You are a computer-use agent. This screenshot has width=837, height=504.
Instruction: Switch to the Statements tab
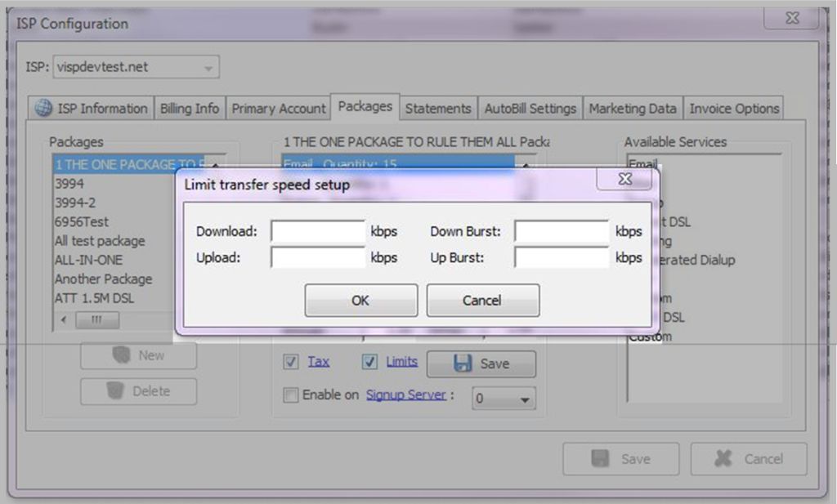438,109
